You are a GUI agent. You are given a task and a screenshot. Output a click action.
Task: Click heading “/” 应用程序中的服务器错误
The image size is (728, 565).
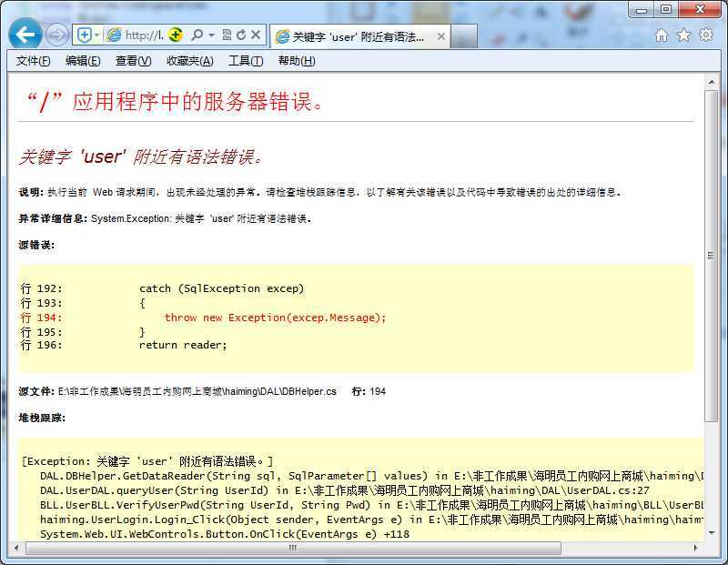pyautogui.click(x=174, y=102)
